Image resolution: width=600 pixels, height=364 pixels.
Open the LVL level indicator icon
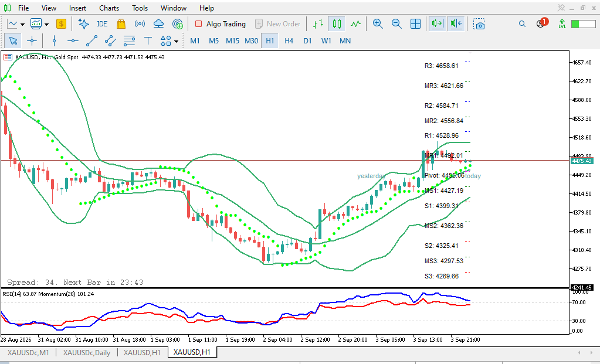(x=562, y=23)
